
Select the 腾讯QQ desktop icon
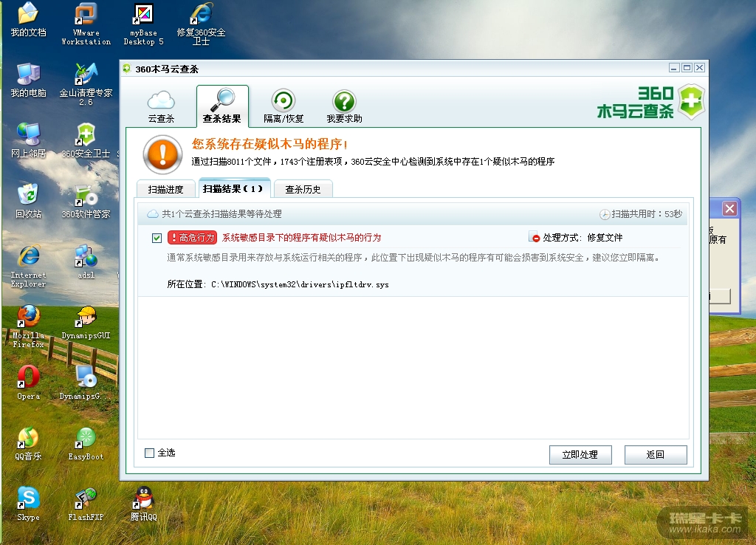144,504
